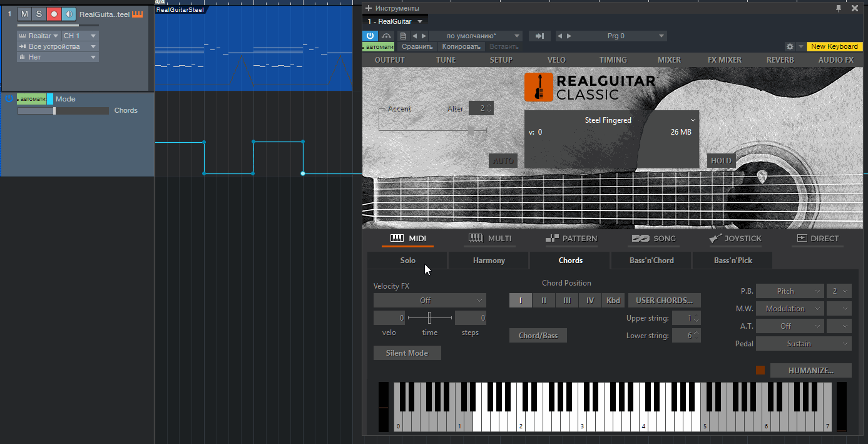The width and height of the screenshot is (868, 444).
Task: Open the preset document icon menu
Action: (x=403, y=36)
